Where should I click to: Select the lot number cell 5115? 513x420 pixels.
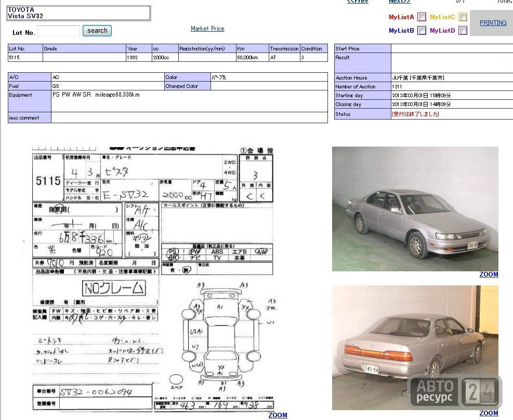pos(25,57)
